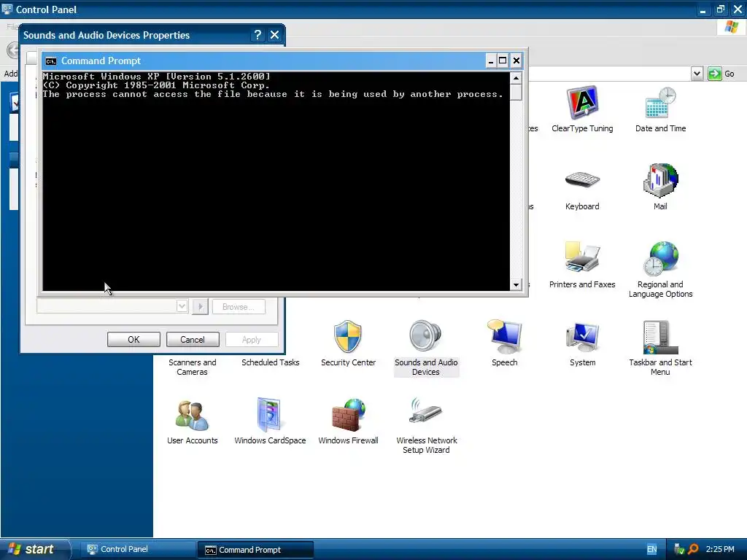Screen dimensions: 747x560
Task: Open Printers and Faxes
Action: (x=582, y=265)
